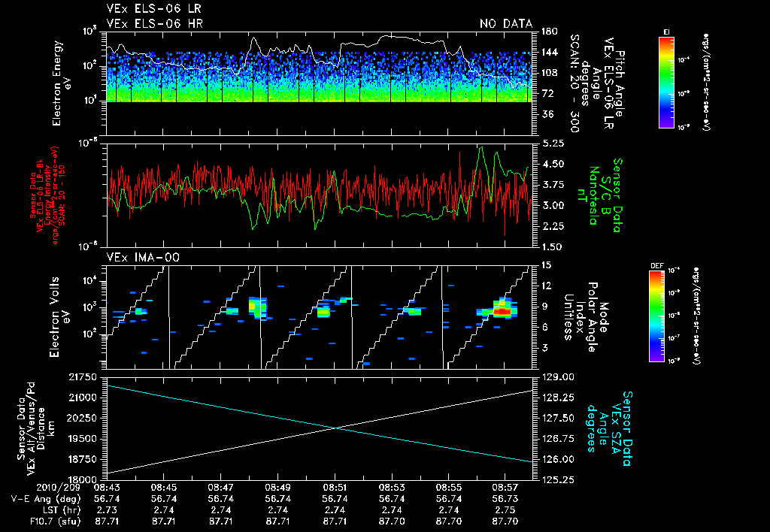Click the 08:49 time tick label
This screenshot has height=532, width=770.
pyautogui.click(x=278, y=488)
